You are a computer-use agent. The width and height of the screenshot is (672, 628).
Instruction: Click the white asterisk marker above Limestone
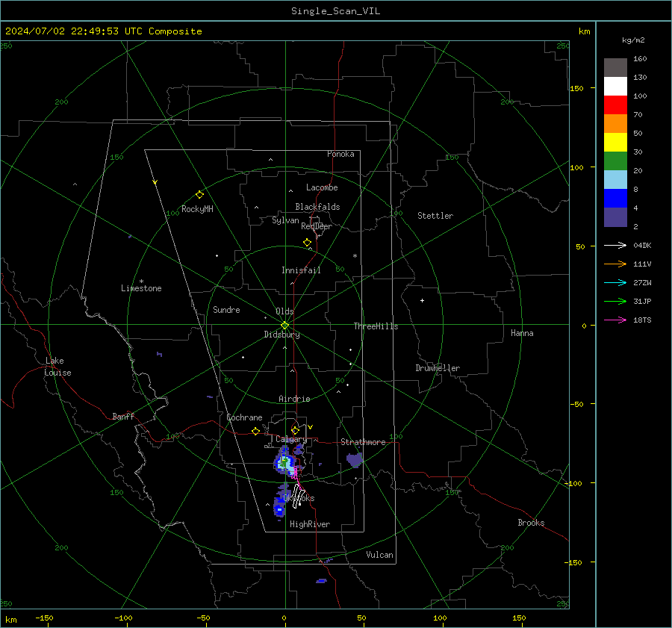[x=141, y=282]
